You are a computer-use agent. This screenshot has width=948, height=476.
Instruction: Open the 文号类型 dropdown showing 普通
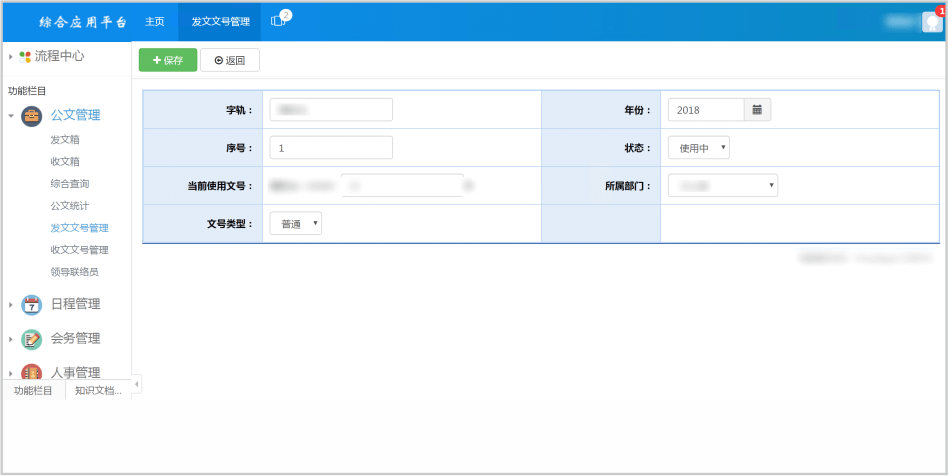296,224
